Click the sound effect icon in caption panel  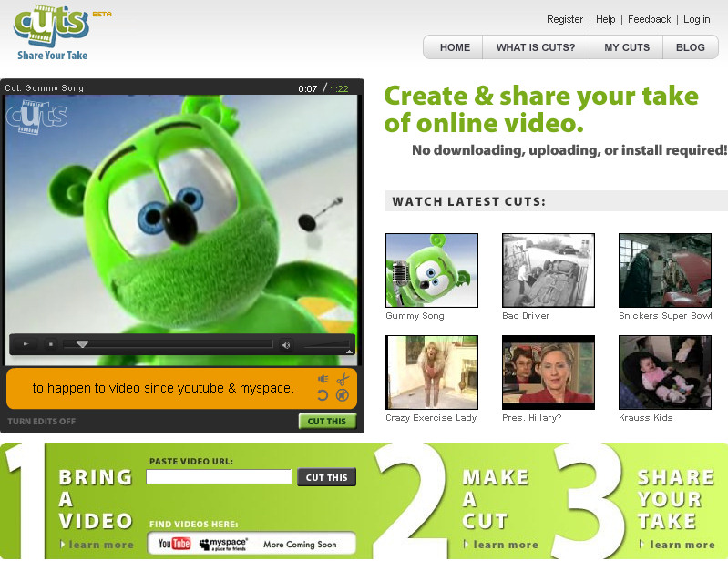click(x=323, y=379)
